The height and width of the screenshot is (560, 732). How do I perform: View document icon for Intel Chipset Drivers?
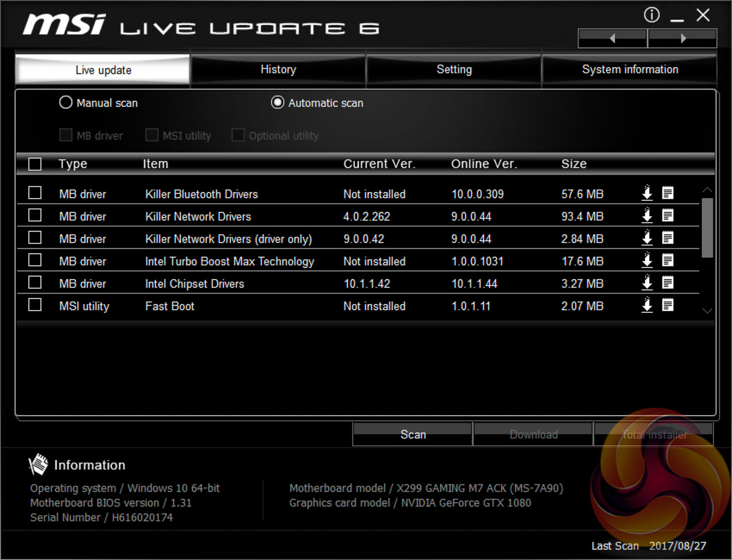point(668,283)
